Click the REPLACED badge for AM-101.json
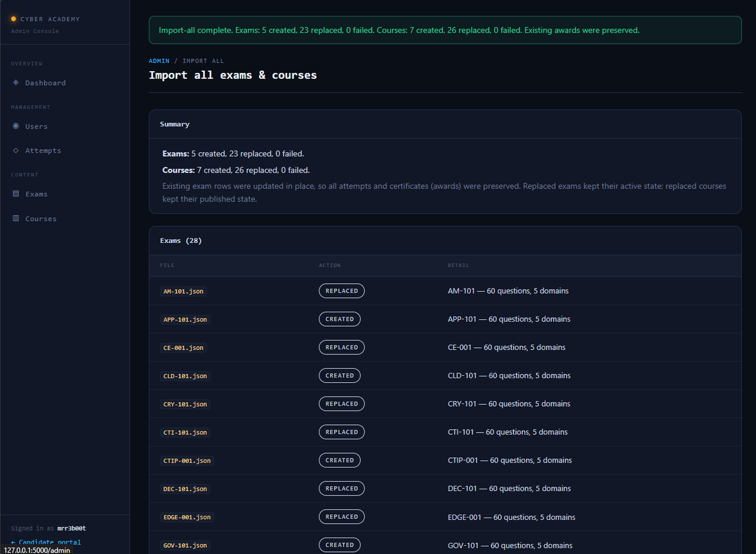This screenshot has width=756, height=554. click(x=341, y=291)
